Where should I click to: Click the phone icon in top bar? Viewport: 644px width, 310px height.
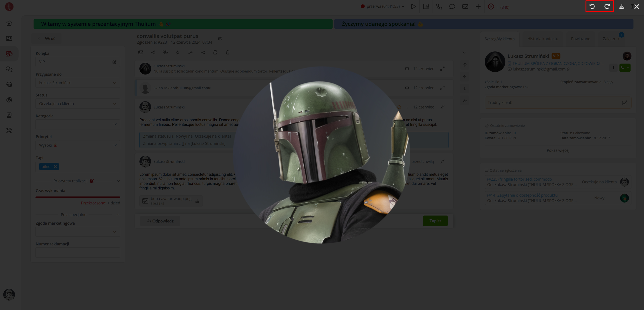439,7
